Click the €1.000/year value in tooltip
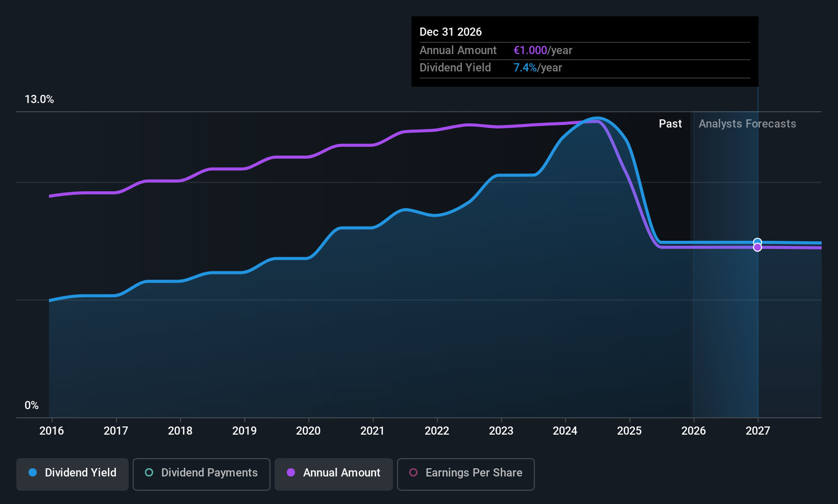This screenshot has height=504, width=838. pyautogui.click(x=543, y=51)
